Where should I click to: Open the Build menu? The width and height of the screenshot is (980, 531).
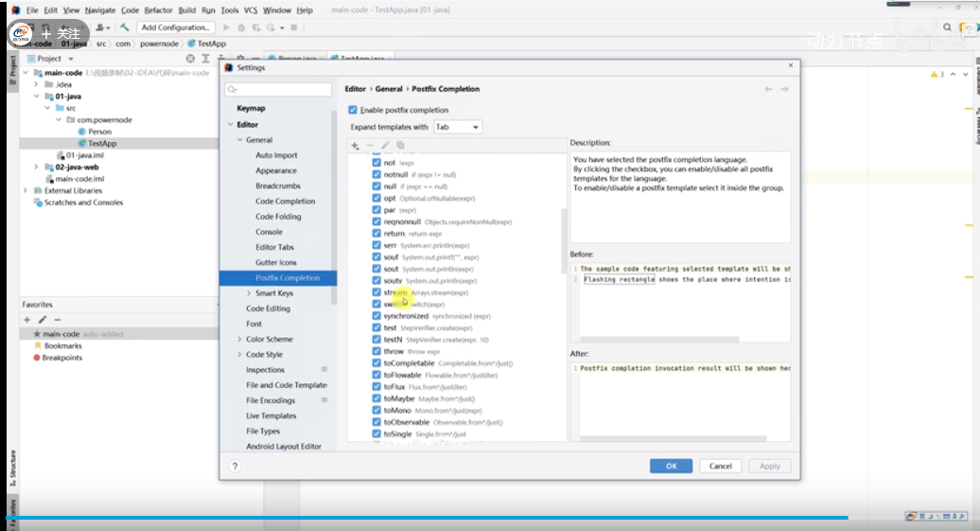(187, 10)
